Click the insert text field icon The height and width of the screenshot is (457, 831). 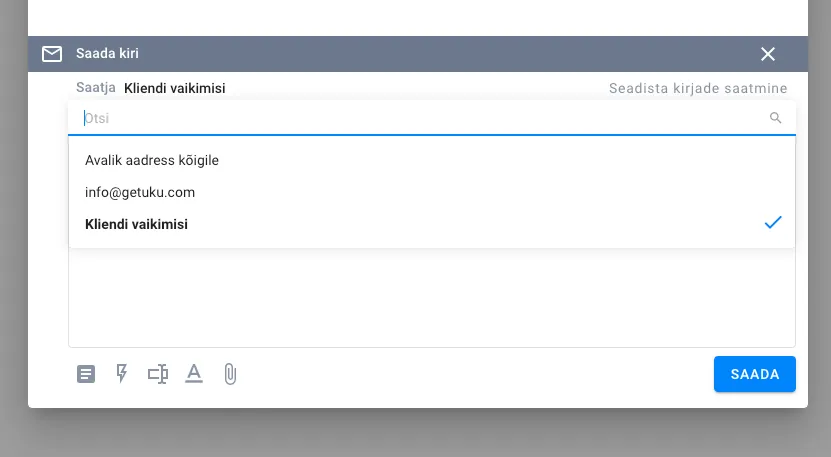(157, 374)
